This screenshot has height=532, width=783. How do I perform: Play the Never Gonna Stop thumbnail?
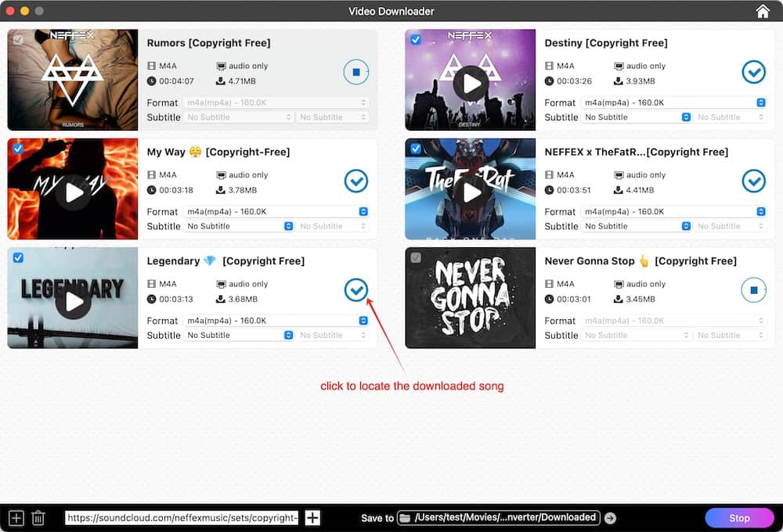click(470, 297)
